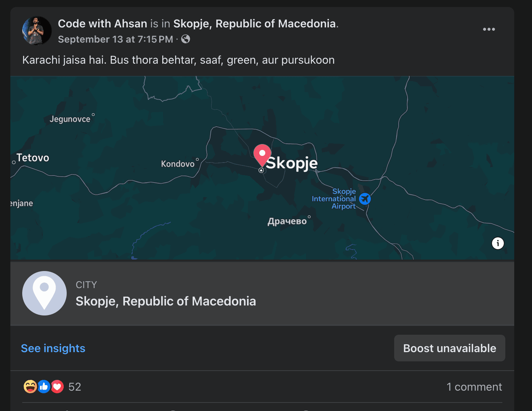Viewport: 532px width, 411px height.
Task: View the 52 reactions count
Action: tap(75, 387)
